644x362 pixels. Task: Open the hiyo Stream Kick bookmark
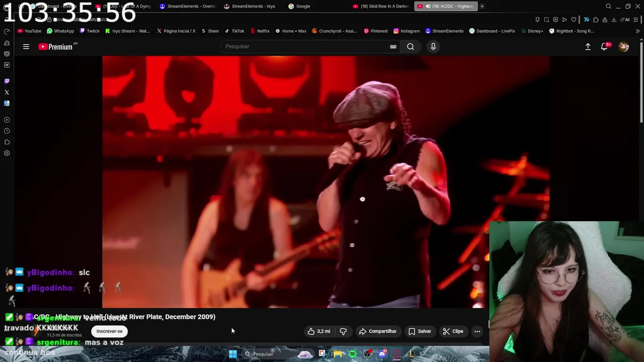(x=127, y=31)
